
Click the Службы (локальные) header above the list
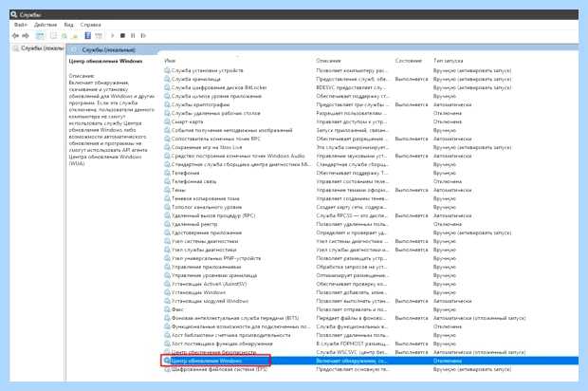coord(108,50)
